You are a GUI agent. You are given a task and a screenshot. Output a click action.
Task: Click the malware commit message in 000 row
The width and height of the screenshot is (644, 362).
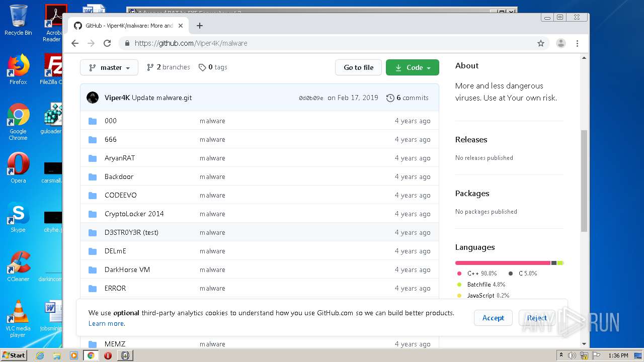[212, 121]
